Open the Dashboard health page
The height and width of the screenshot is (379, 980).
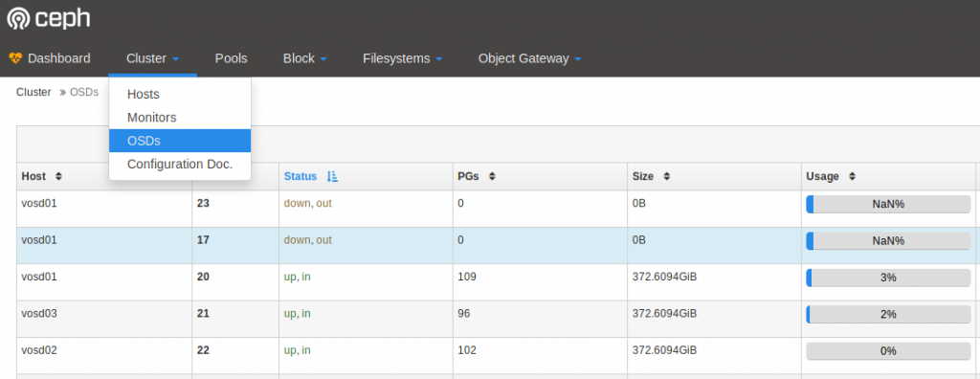pos(50,58)
